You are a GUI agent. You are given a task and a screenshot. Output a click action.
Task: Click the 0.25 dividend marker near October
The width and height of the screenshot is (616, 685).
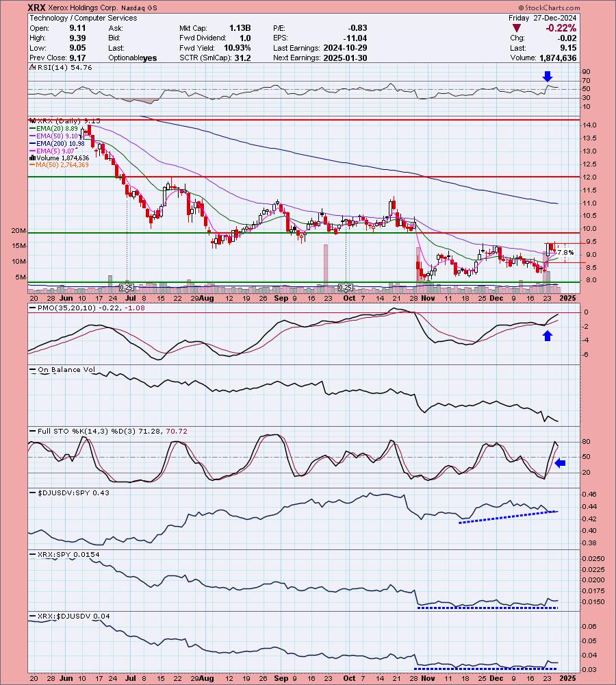346,288
